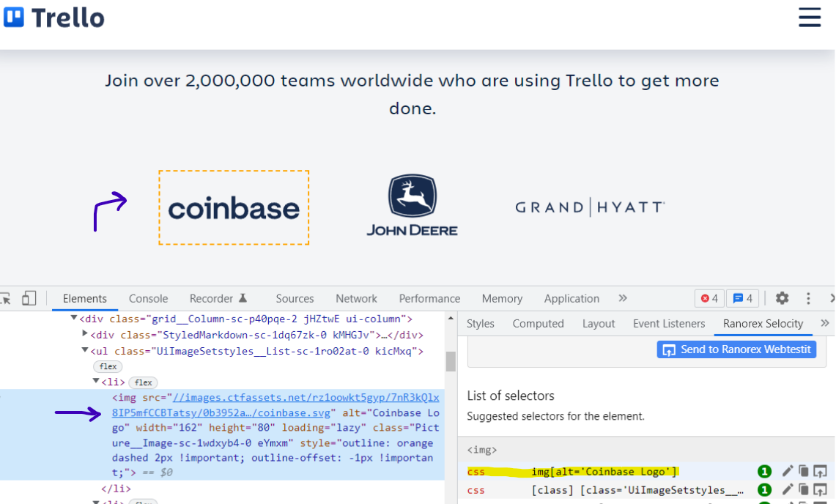Image resolution: width=836 pixels, height=504 pixels.
Task: Switch to the Elements tab
Action: (85, 299)
